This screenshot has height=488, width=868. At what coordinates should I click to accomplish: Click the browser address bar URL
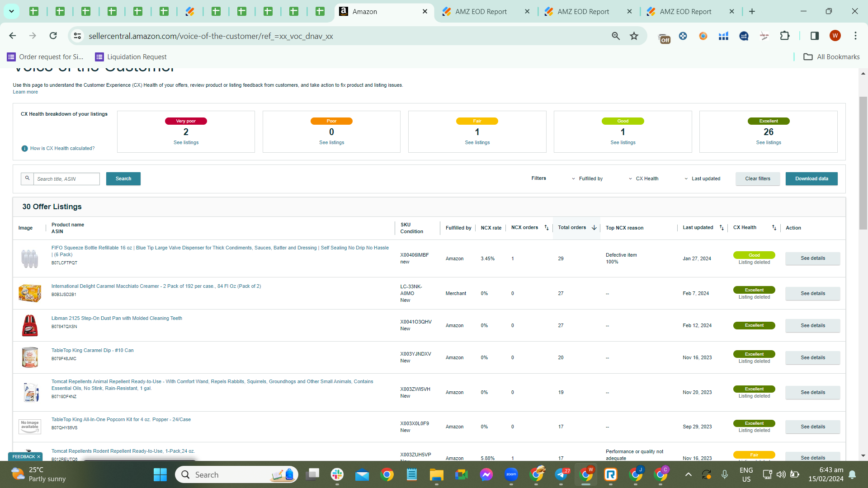[211, 36]
